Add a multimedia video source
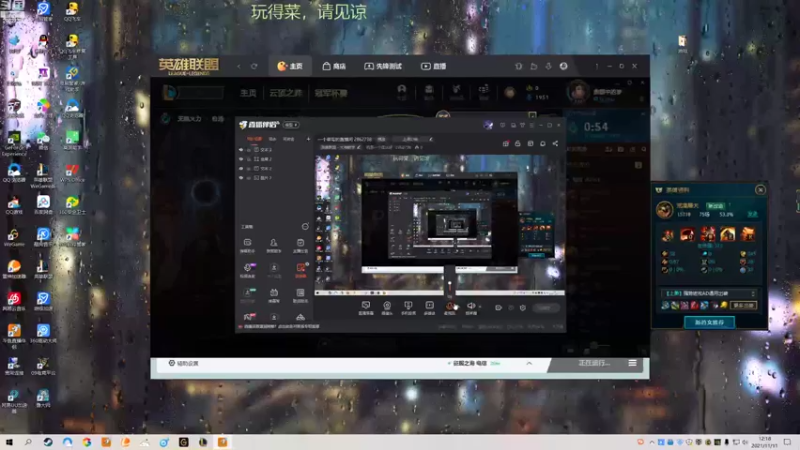800x450 pixels. point(430,307)
